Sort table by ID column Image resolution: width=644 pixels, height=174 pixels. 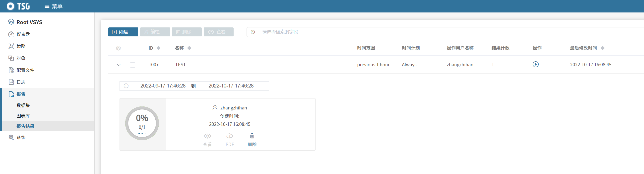(x=158, y=48)
